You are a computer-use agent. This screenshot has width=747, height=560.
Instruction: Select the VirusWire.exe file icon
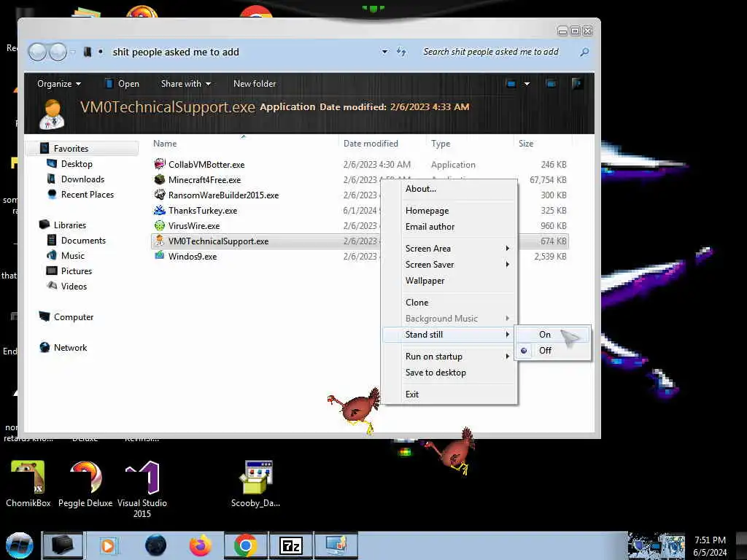coord(160,225)
